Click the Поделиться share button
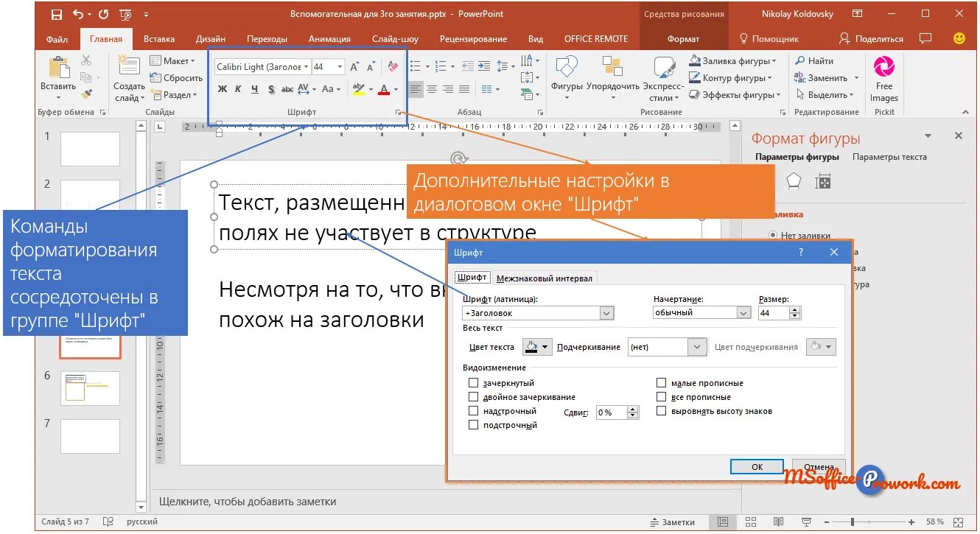 [x=871, y=38]
